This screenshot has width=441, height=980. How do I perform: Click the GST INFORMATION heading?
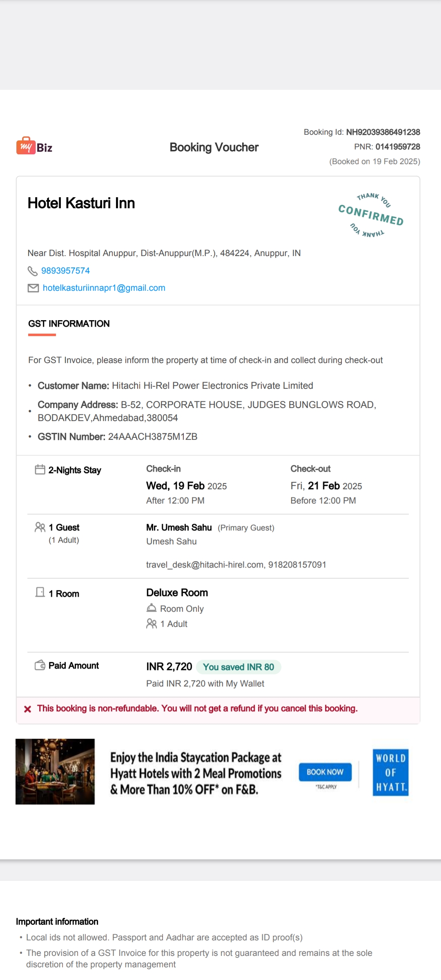69,324
